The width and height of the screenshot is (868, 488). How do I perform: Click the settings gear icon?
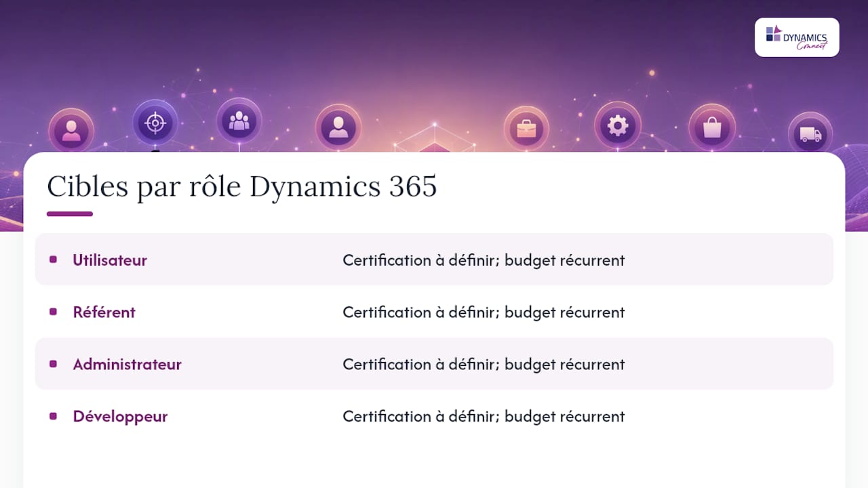point(618,125)
